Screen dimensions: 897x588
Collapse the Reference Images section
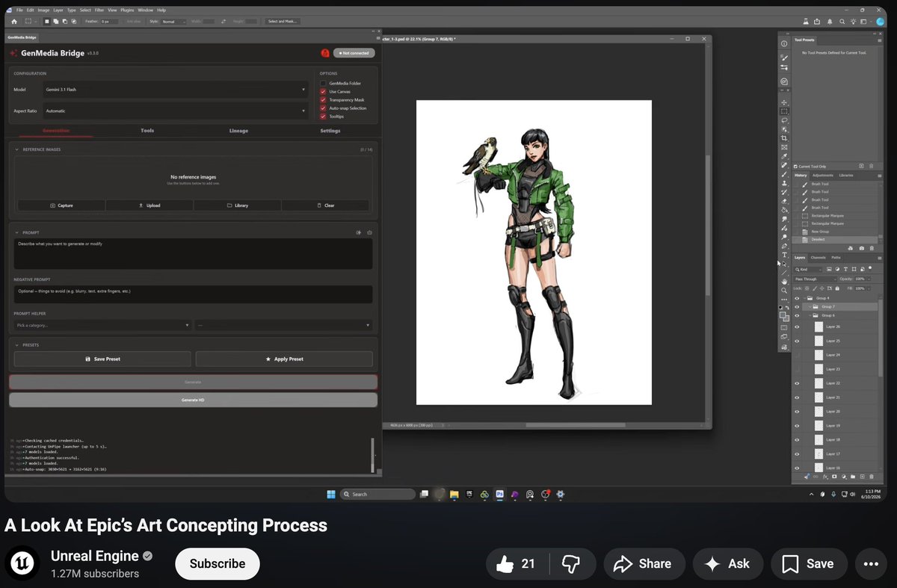pyautogui.click(x=16, y=149)
